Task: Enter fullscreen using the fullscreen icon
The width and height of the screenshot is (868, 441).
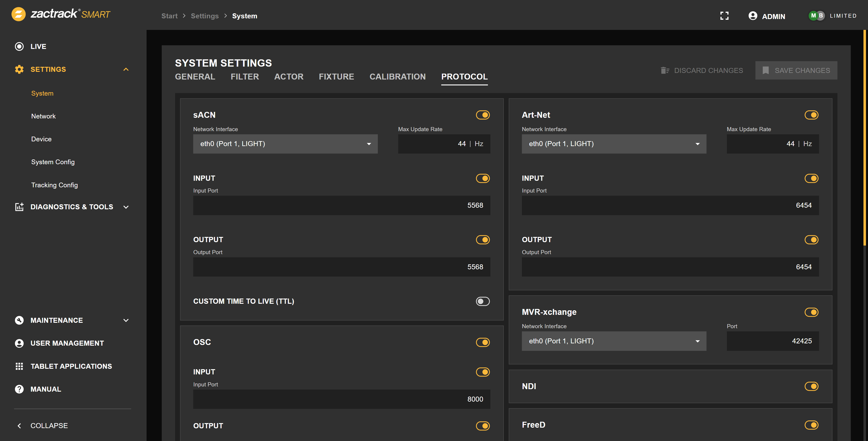Action: [724, 16]
